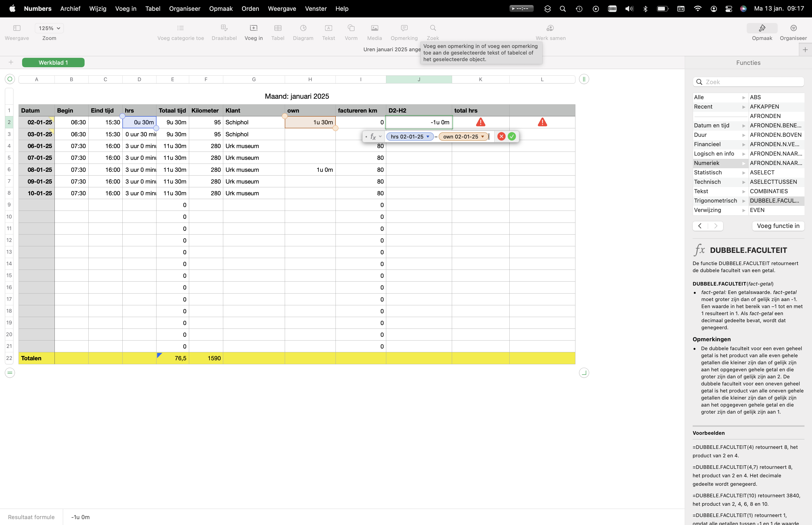Expand the hrs 02-01-25 reference token arrow
This screenshot has width=812, height=525.
pyautogui.click(x=428, y=137)
